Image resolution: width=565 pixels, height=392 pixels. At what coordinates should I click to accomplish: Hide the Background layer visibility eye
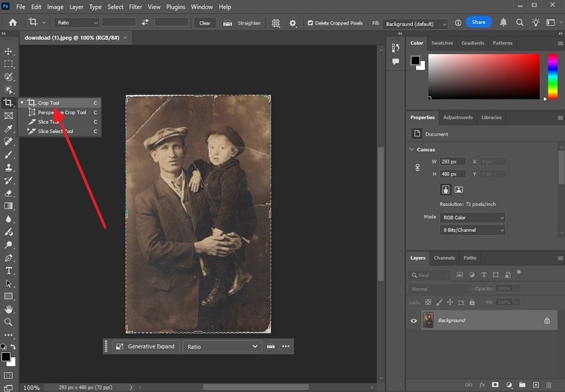click(x=413, y=320)
